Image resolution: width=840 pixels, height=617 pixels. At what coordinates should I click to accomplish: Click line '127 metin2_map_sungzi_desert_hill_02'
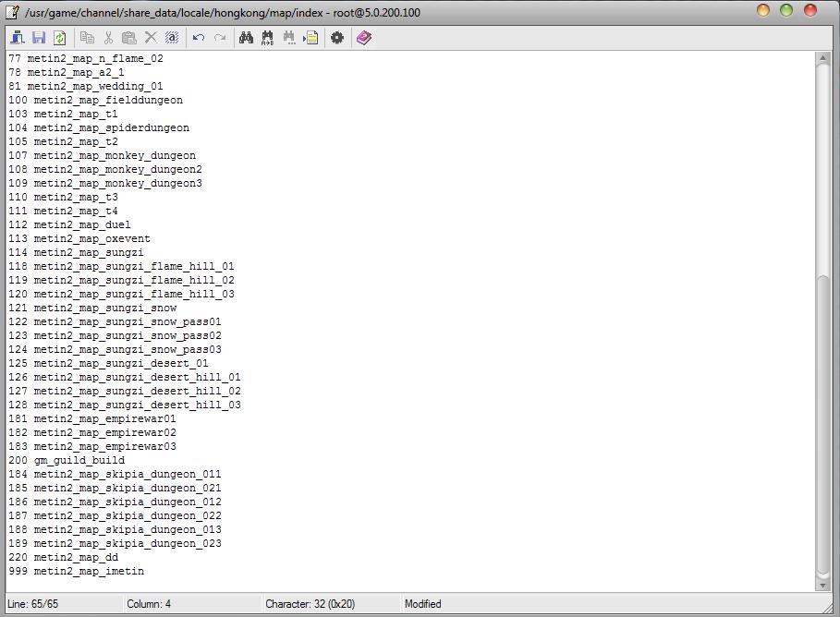124,392
